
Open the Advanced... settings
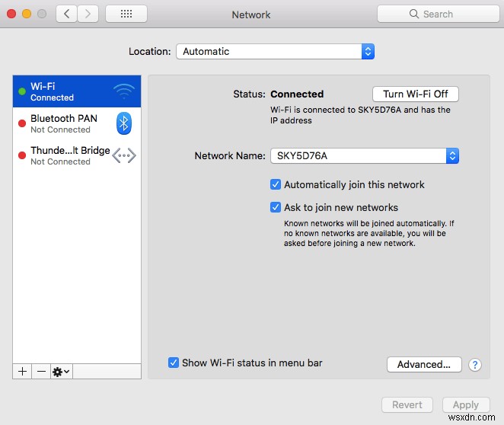pos(424,365)
